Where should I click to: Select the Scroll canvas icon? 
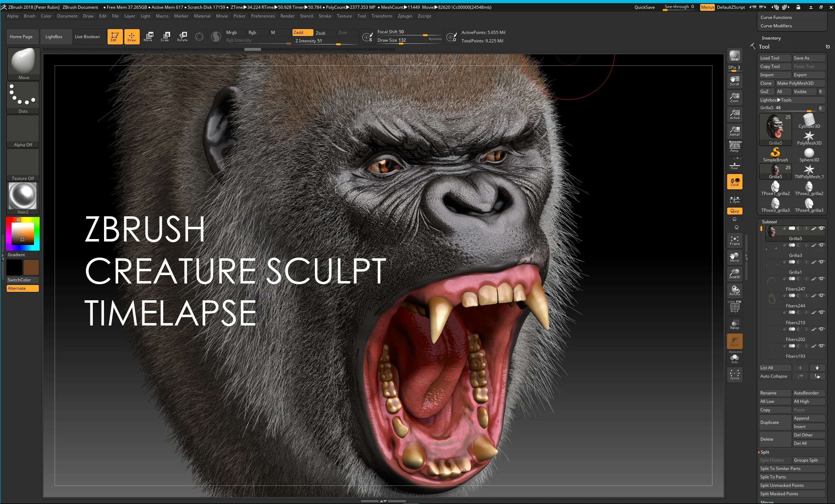point(734,81)
